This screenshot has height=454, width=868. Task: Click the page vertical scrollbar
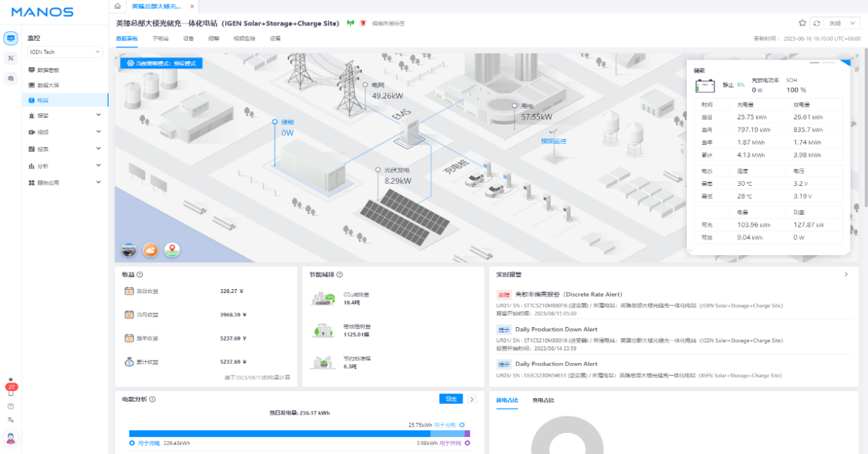click(x=865, y=126)
